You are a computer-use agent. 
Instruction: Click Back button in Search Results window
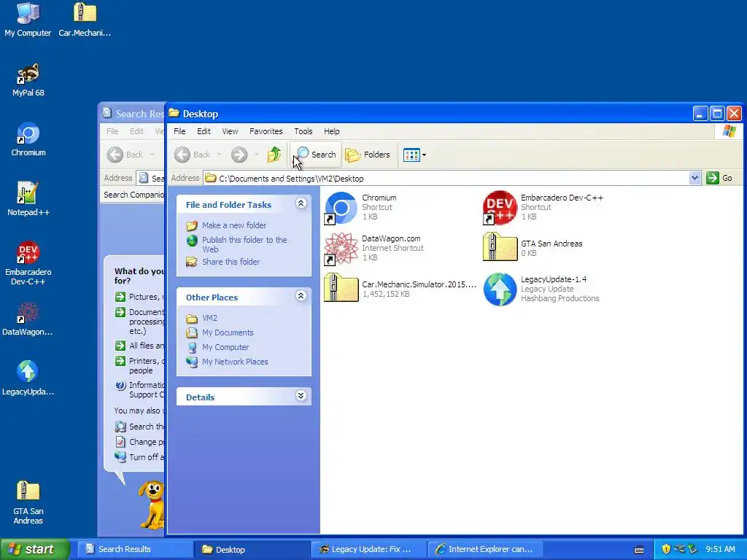tap(125, 155)
